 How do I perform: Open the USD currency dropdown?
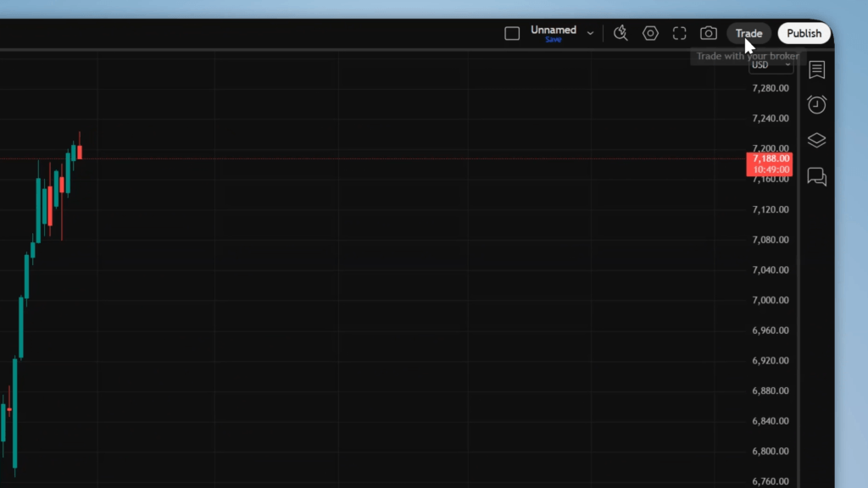pyautogui.click(x=771, y=65)
